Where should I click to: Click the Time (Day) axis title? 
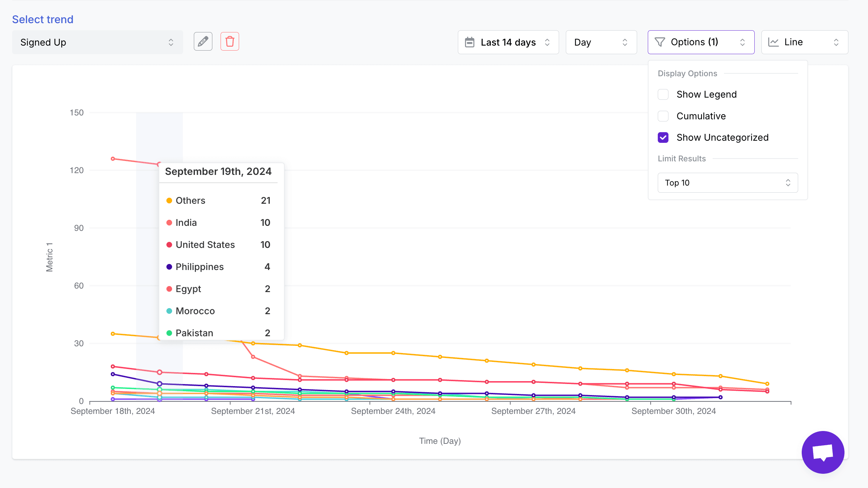coord(440,441)
